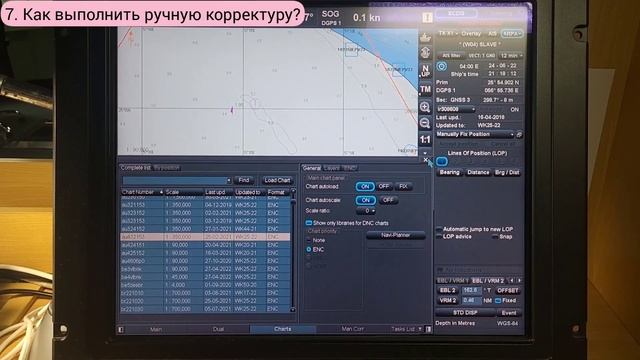Click the round blue time-zone icon
The width and height of the screenshot is (640, 360).
pos(442,67)
